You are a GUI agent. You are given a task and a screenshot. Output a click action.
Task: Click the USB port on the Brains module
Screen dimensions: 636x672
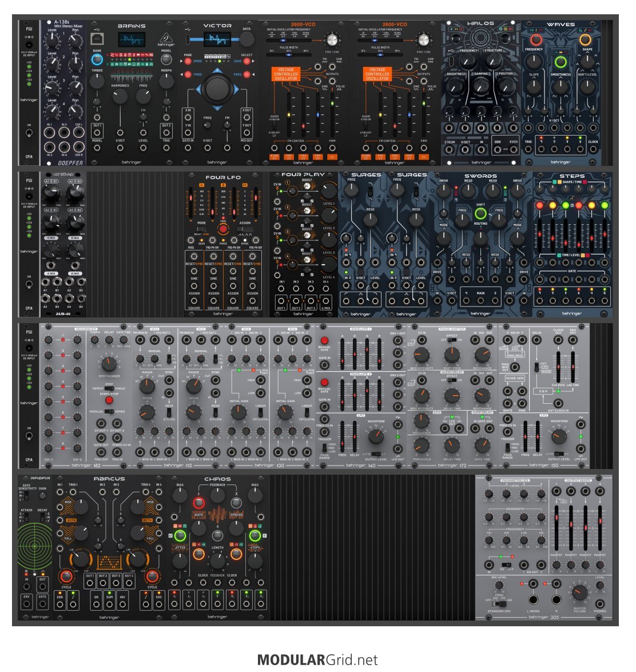98,38
